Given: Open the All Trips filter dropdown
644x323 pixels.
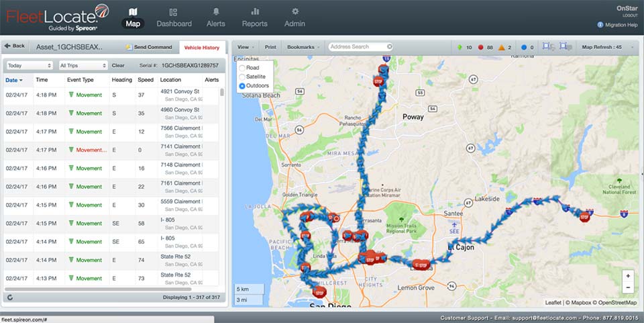Looking at the screenshot, I should click(83, 65).
